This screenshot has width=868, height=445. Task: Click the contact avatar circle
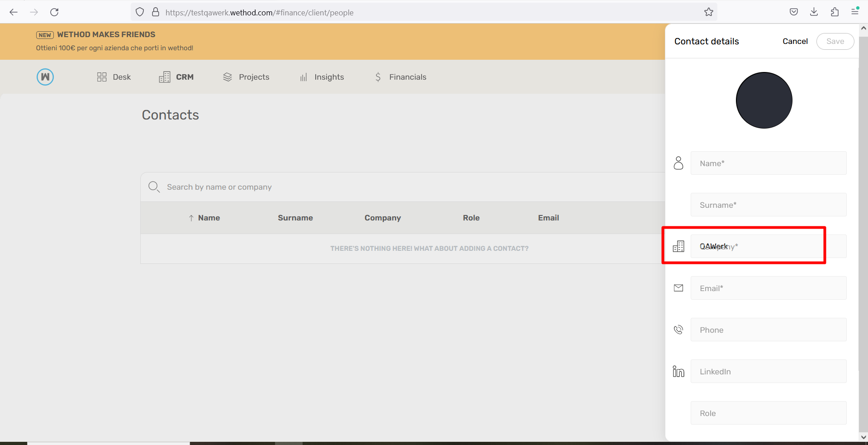(764, 100)
